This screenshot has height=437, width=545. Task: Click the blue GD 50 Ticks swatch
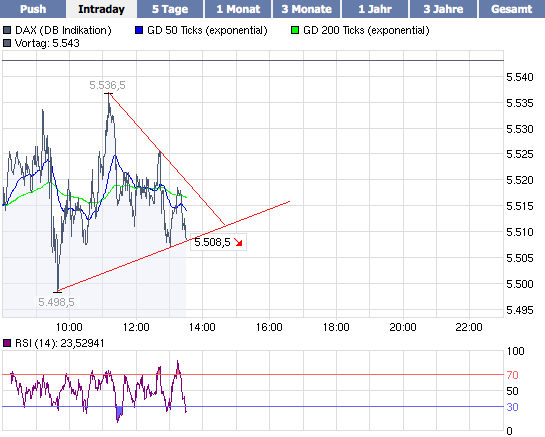(x=139, y=30)
